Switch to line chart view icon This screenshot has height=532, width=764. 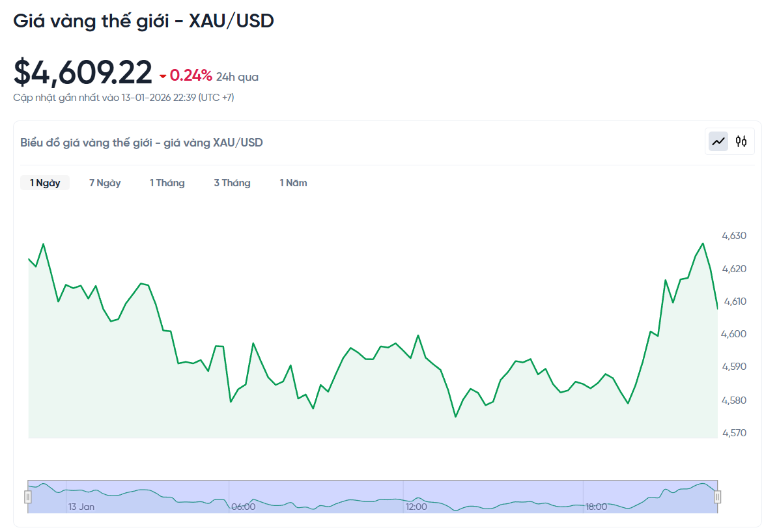(x=718, y=141)
